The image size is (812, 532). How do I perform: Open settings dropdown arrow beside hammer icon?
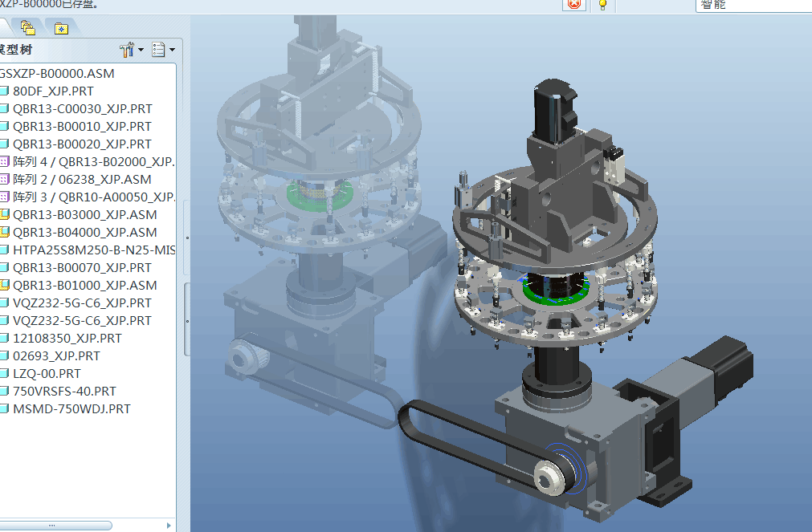141,50
